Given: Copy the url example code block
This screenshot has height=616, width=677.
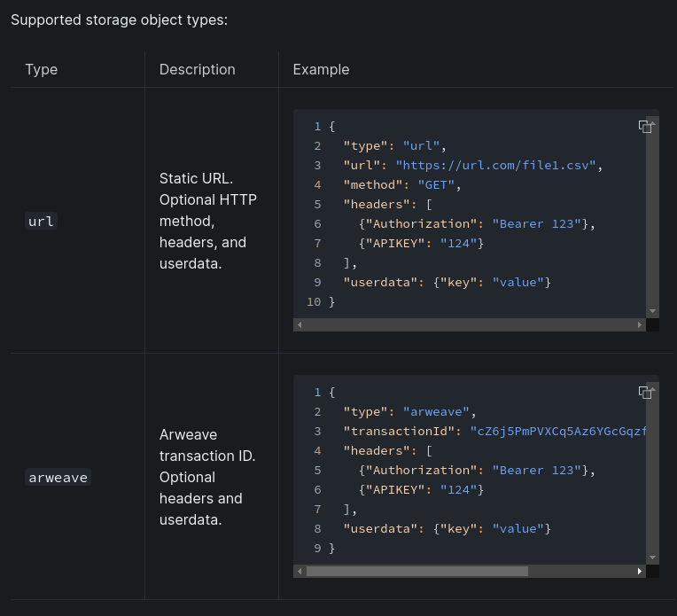Looking at the screenshot, I should (646, 127).
